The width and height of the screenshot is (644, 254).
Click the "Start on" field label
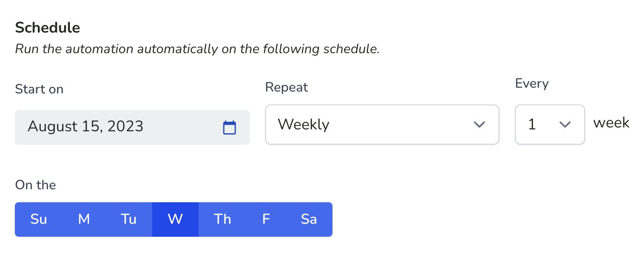[x=39, y=89]
